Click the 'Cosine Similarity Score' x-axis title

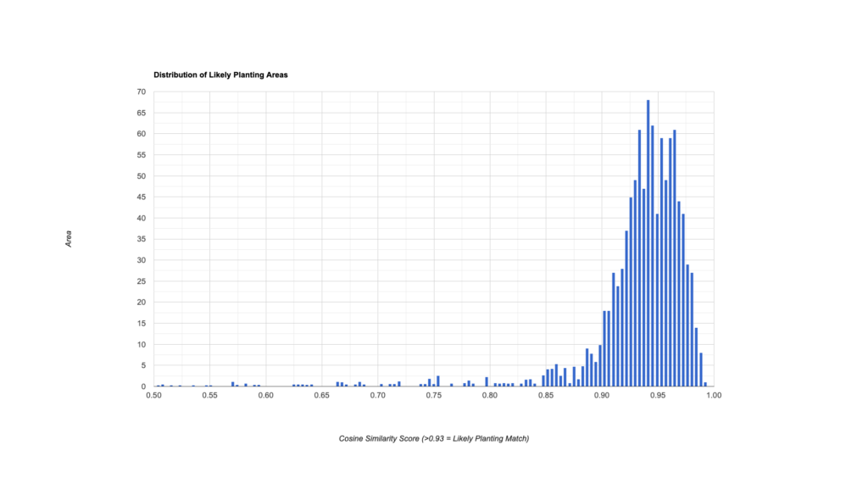coord(433,438)
